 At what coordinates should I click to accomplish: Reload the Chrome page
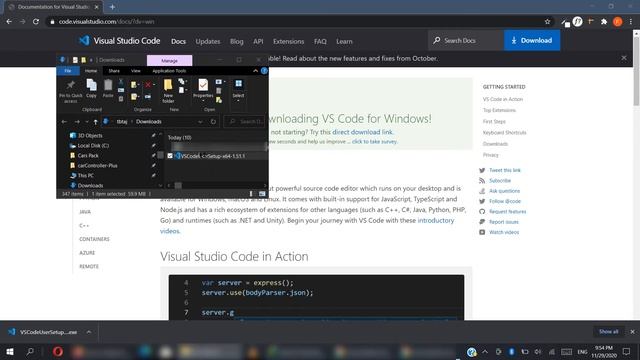[x=36, y=22]
